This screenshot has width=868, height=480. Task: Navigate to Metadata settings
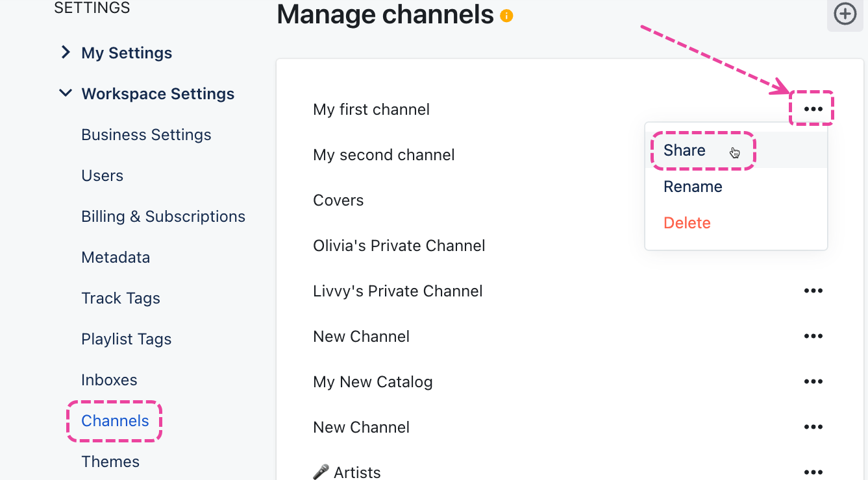pos(116,258)
